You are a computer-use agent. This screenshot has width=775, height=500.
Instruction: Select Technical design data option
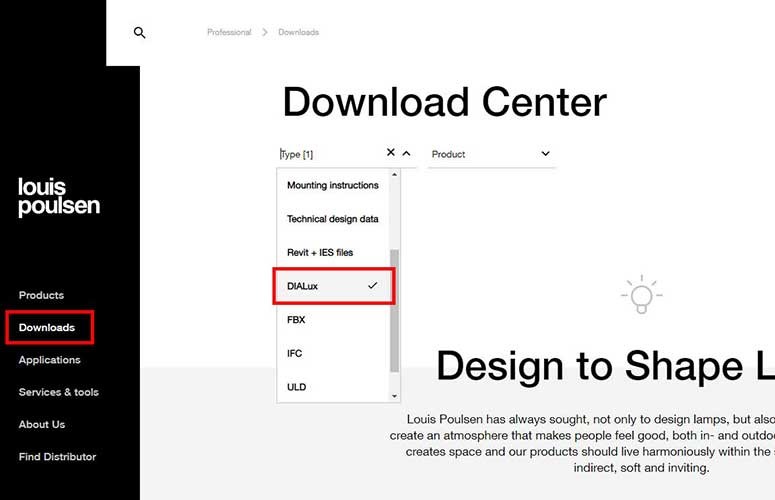[x=332, y=219]
